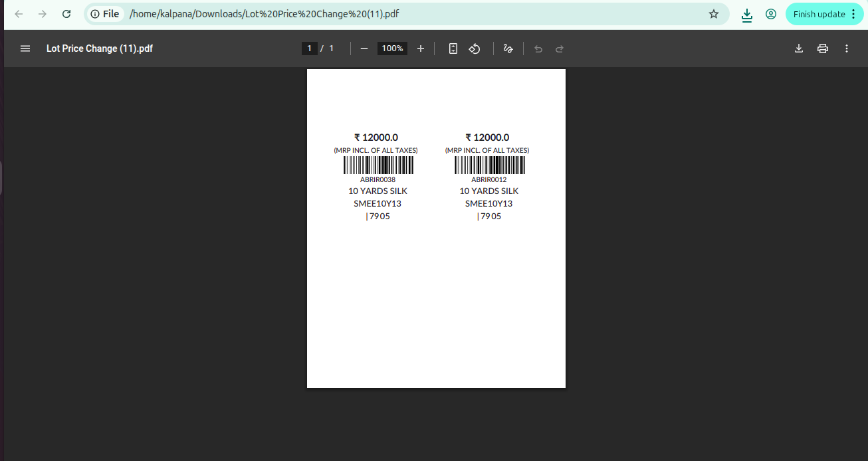Click the ABRIR0012 label text
The width and height of the screenshot is (868, 461).
pyautogui.click(x=489, y=179)
